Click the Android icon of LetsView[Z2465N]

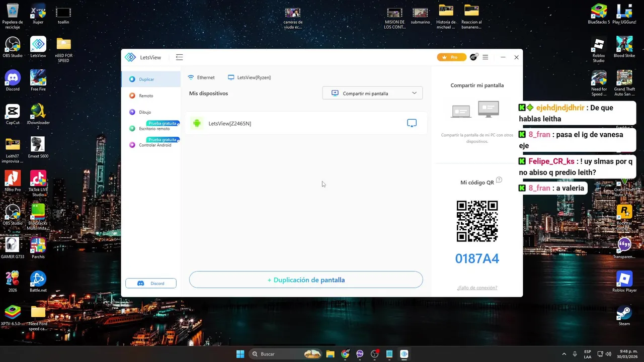pyautogui.click(x=197, y=123)
